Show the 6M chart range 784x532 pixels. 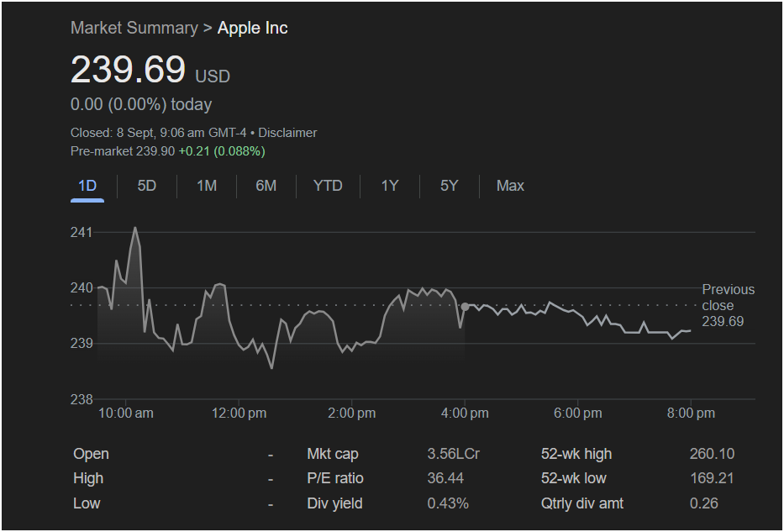click(x=266, y=186)
